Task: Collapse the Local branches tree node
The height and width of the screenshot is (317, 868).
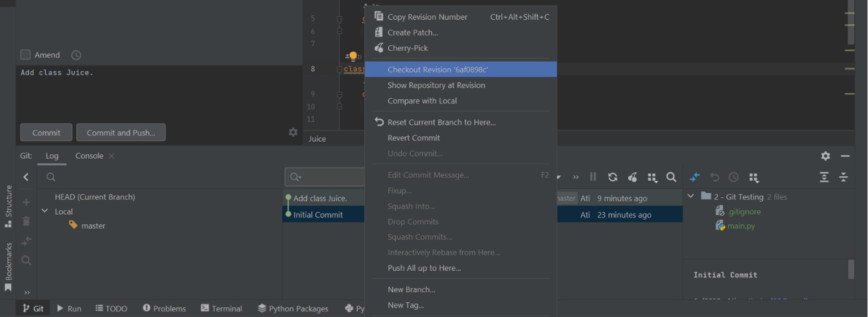Action: click(x=45, y=211)
